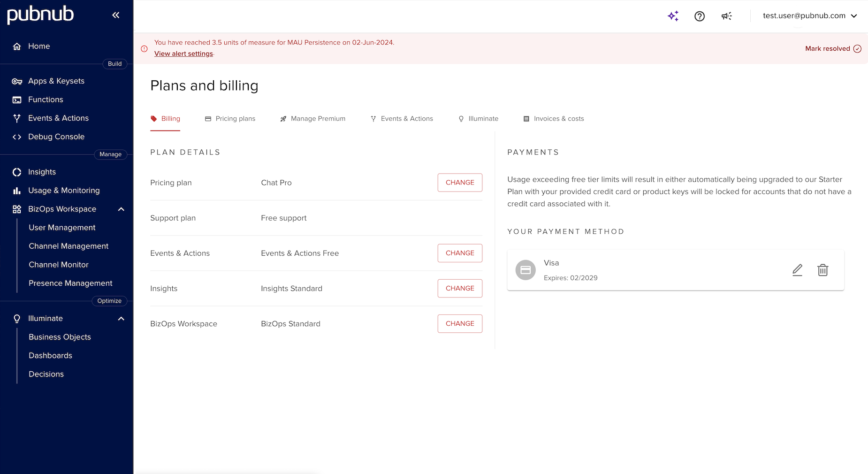Open the help menu
868x474 pixels.
(700, 16)
